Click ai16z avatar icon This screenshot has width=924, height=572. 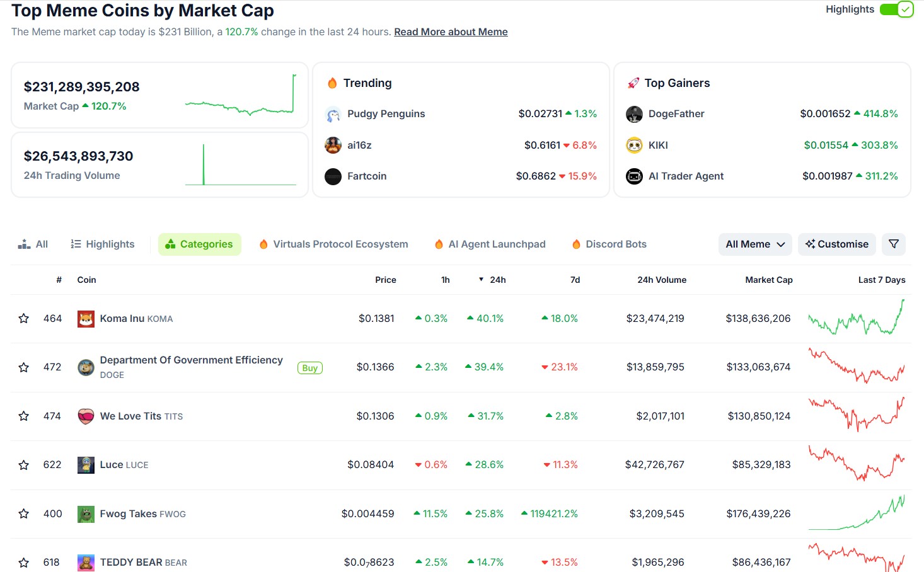333,146
